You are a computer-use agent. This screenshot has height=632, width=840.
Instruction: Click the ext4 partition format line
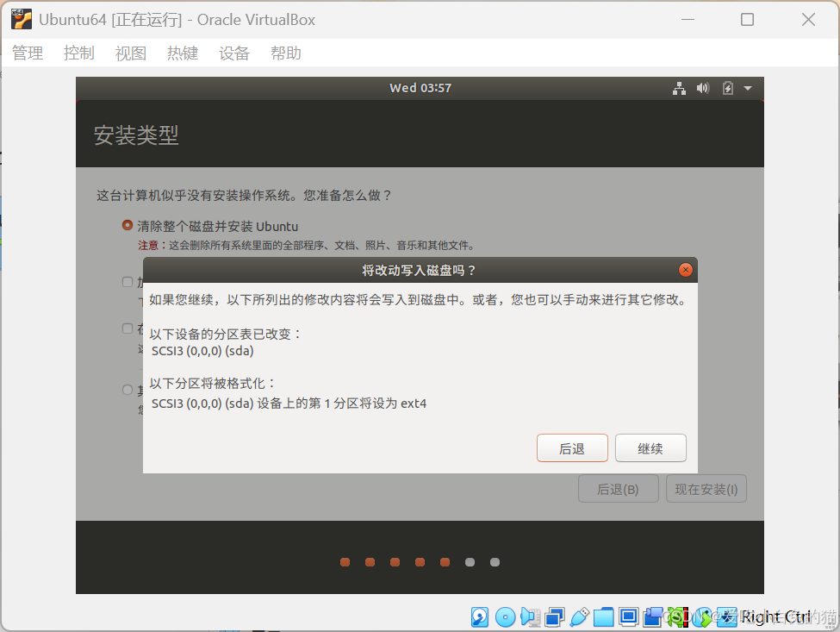pyautogui.click(x=289, y=404)
